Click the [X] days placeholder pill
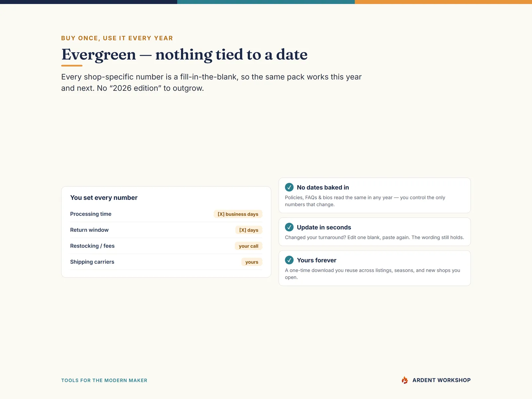Screen dimensions: 532x399 249,230
